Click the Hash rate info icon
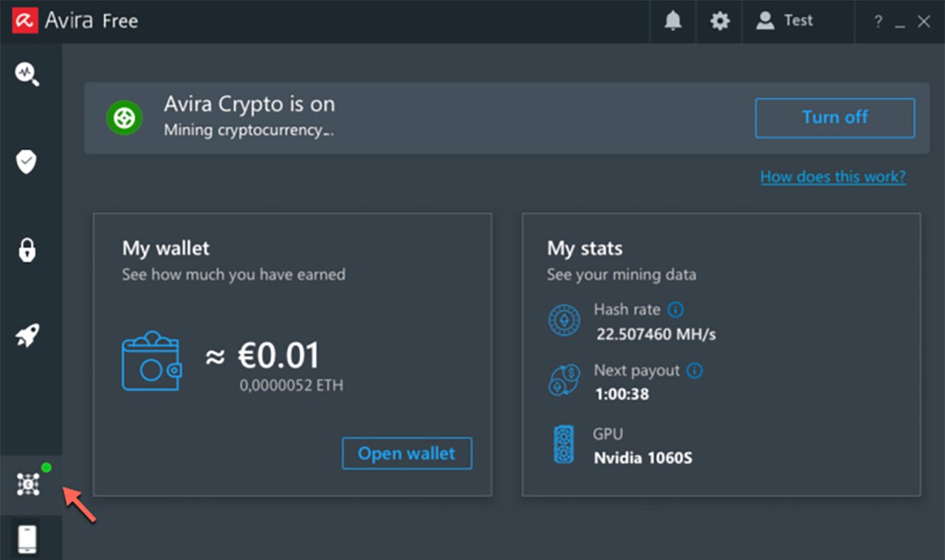Image resolution: width=945 pixels, height=560 pixels. point(676,309)
